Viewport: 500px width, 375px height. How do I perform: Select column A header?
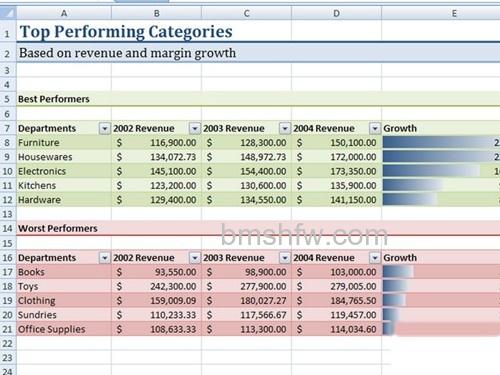coord(64,13)
